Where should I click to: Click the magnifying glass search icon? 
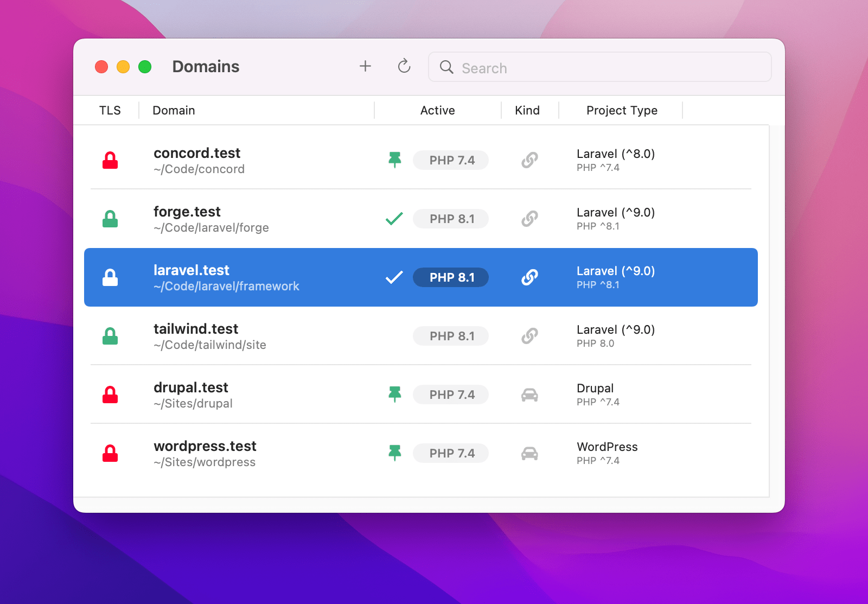point(446,67)
